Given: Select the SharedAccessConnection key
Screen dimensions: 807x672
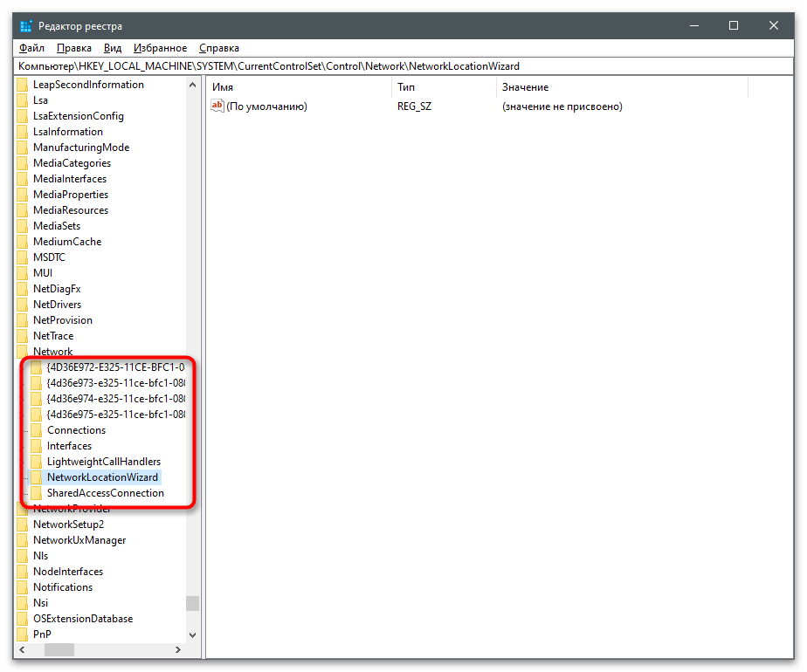Looking at the screenshot, I should 105,493.
